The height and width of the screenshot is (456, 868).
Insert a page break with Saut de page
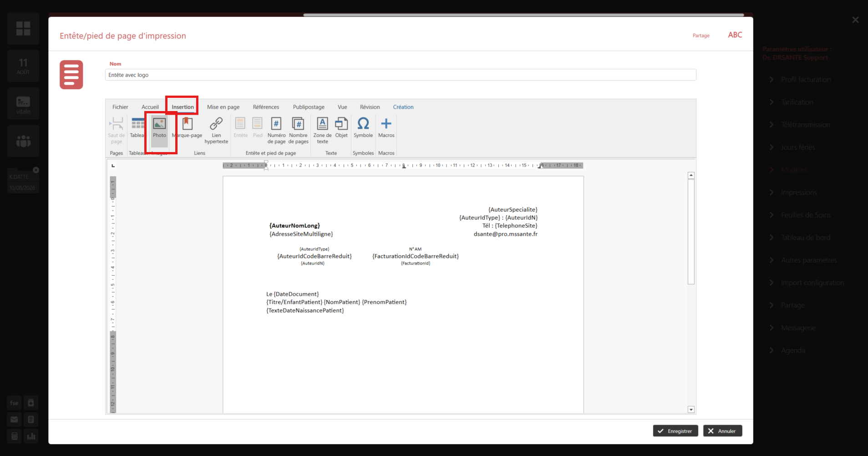tap(117, 130)
